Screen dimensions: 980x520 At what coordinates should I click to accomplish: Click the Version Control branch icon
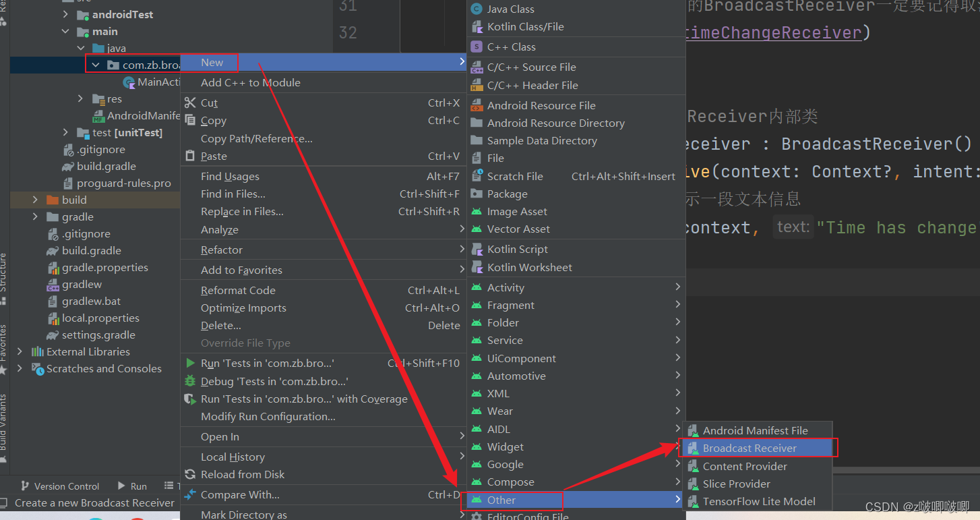[x=25, y=486]
